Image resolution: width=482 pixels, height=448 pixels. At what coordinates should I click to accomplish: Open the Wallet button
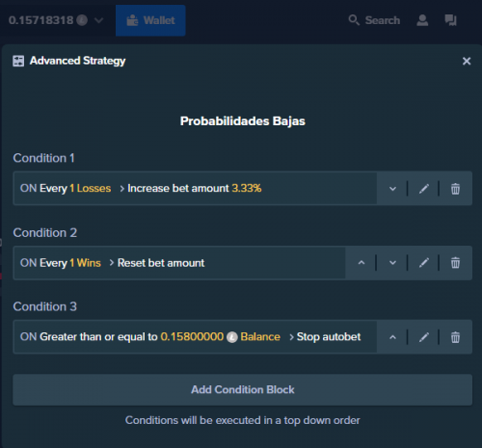pyautogui.click(x=150, y=20)
